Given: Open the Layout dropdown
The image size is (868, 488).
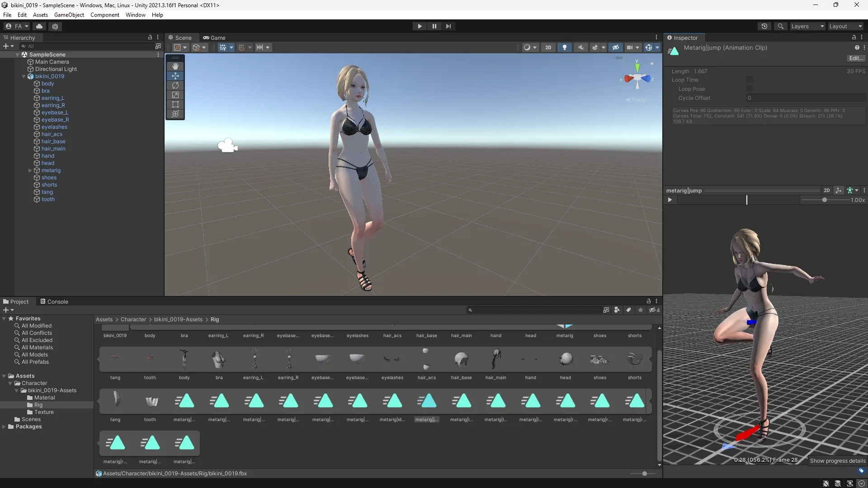Looking at the screenshot, I should [x=844, y=26].
